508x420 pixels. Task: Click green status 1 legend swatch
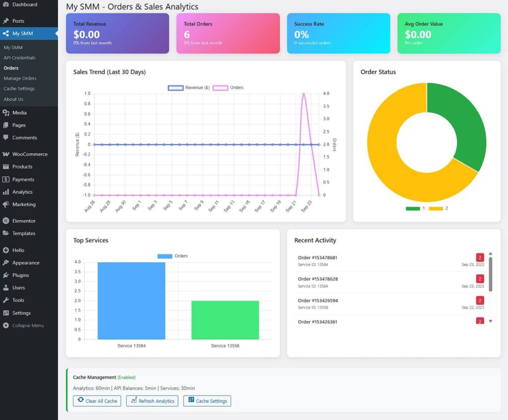pyautogui.click(x=412, y=209)
